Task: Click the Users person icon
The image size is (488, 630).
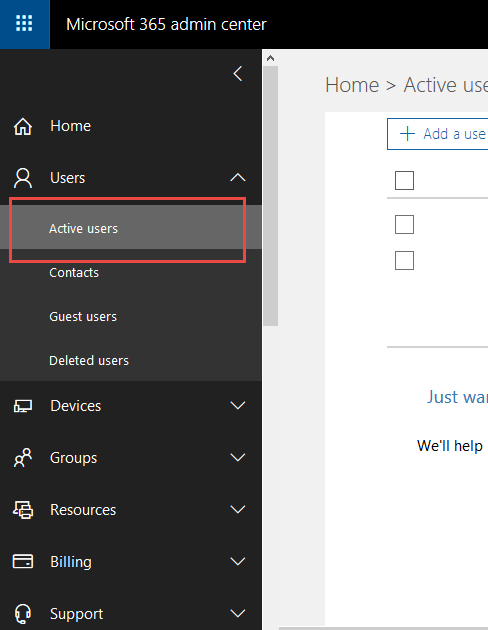Action: (x=23, y=178)
